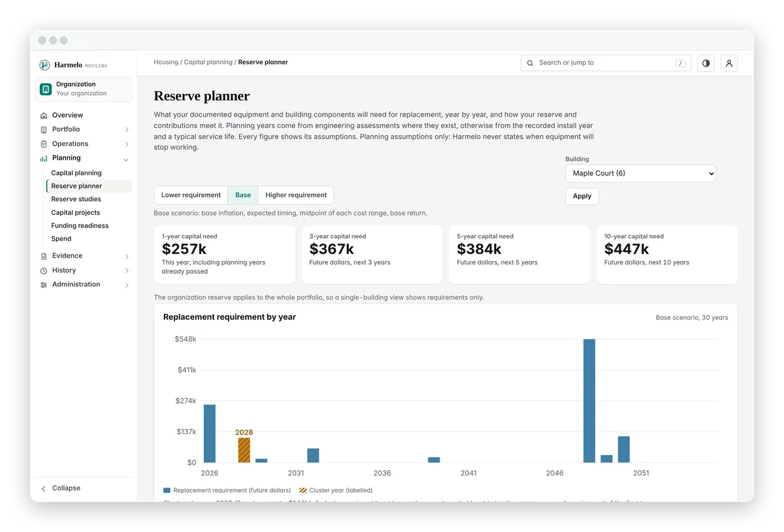The image size is (784, 532).
Task: Click the hatched 2028 cluster bar
Action: click(244, 450)
